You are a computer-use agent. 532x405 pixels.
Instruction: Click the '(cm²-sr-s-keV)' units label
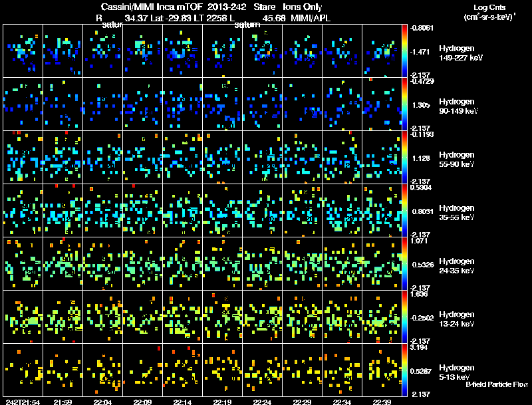[489, 17]
